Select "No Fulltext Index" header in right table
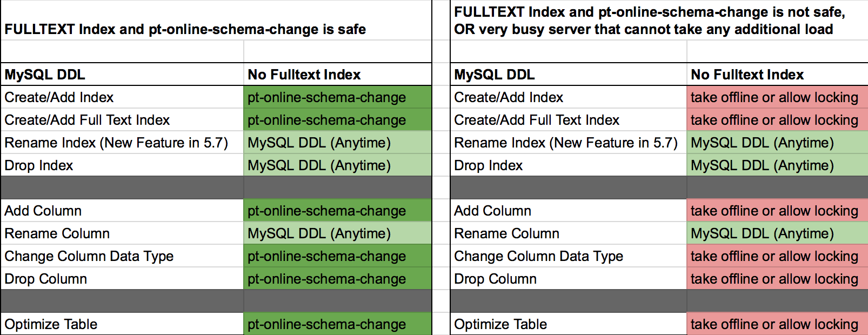The image size is (868, 335). pos(747,75)
